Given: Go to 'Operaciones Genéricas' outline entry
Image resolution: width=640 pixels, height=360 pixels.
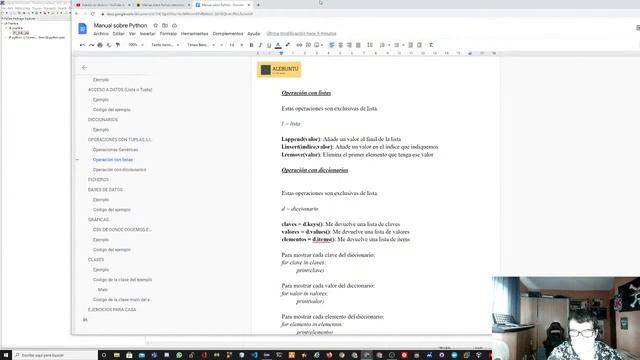Looking at the screenshot, I should tap(116, 150).
